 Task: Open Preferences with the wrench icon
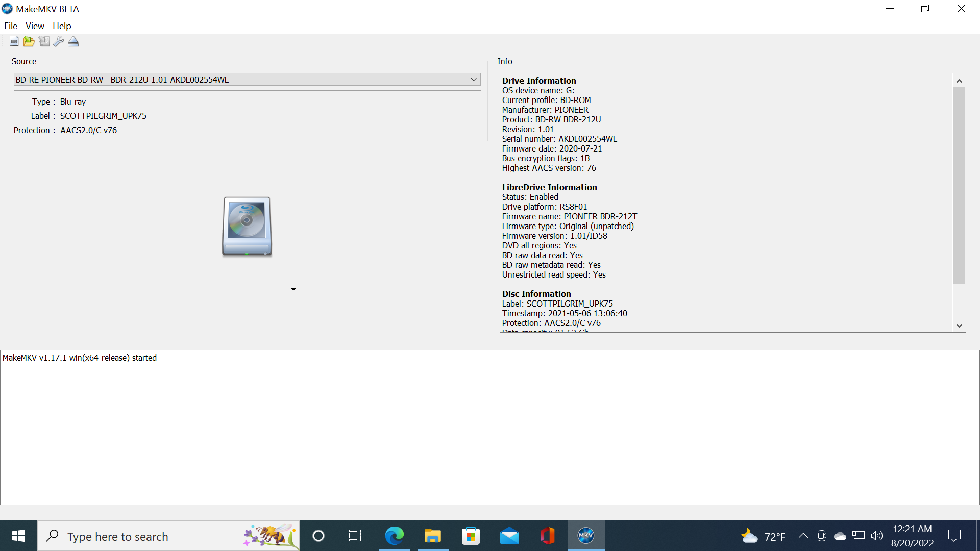(59, 41)
